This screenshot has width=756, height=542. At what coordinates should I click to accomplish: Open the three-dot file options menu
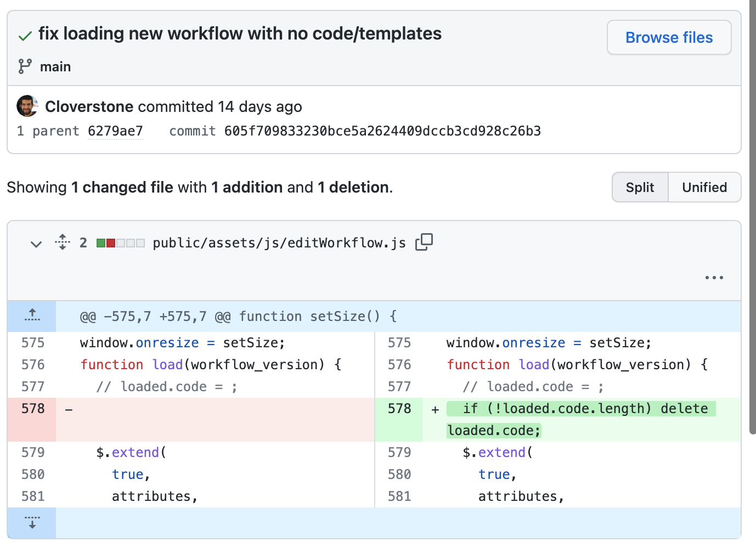(714, 278)
